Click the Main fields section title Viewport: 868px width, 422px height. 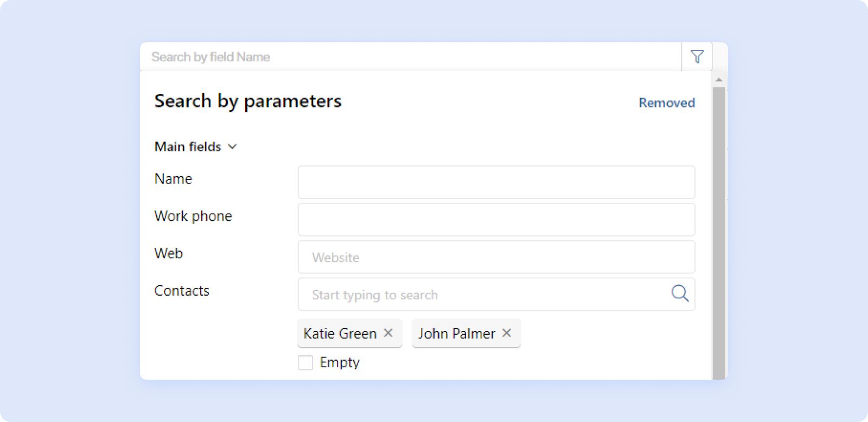(x=188, y=146)
